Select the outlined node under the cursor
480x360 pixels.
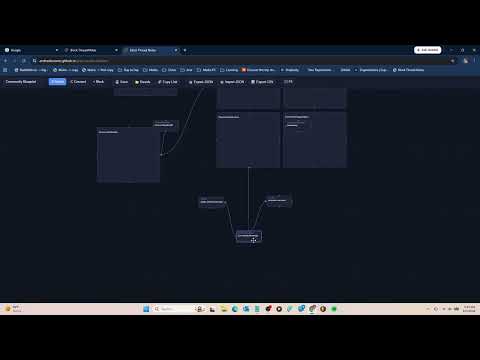pos(249,236)
